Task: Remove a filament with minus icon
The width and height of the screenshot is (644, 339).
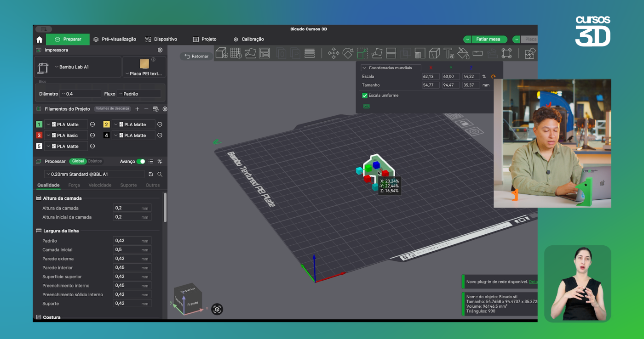Action: pos(146,109)
